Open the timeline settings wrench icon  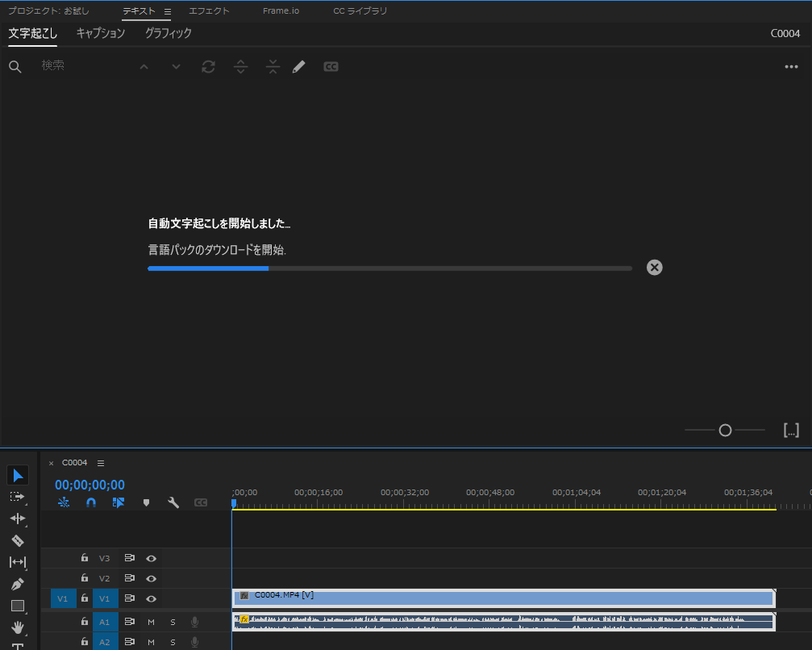(x=173, y=502)
